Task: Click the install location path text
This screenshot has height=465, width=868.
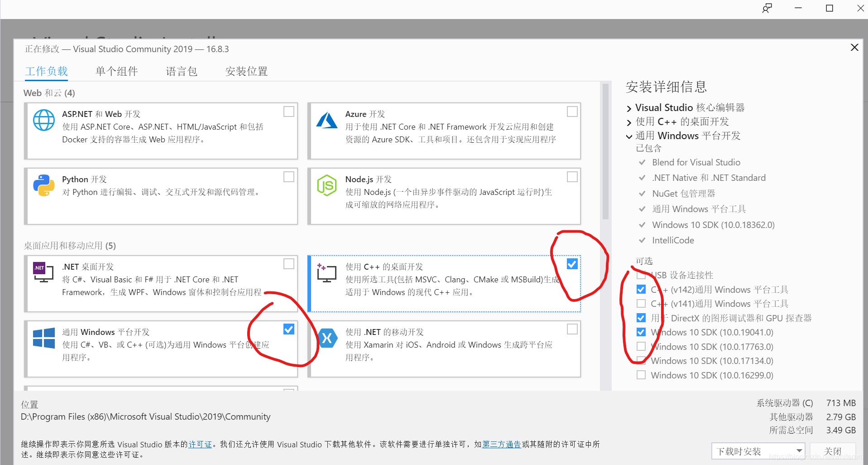Action: pos(146,417)
